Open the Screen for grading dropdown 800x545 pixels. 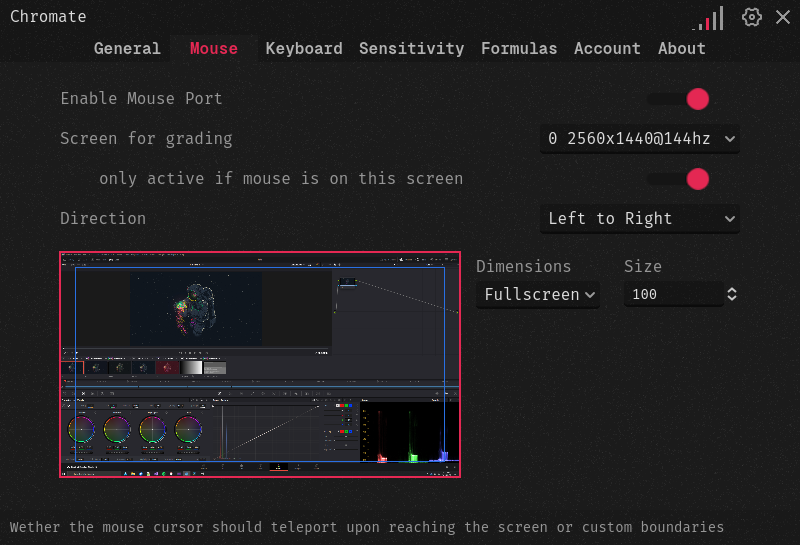640,139
